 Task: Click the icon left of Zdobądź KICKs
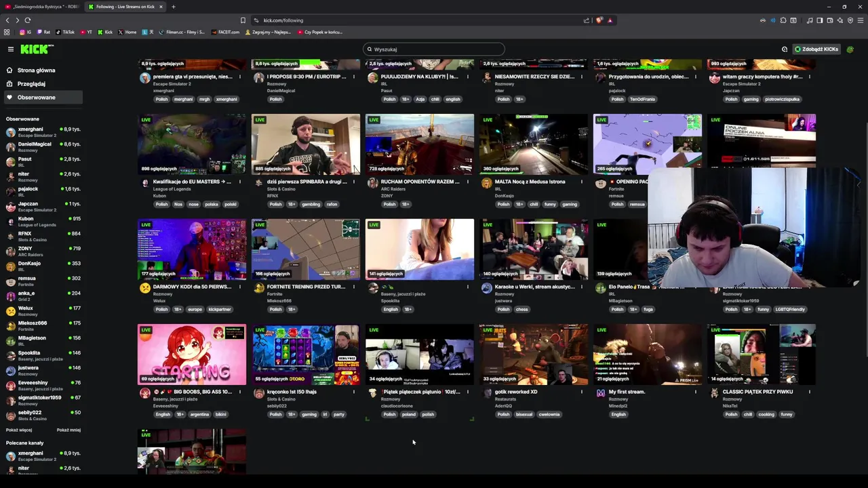[x=785, y=49]
